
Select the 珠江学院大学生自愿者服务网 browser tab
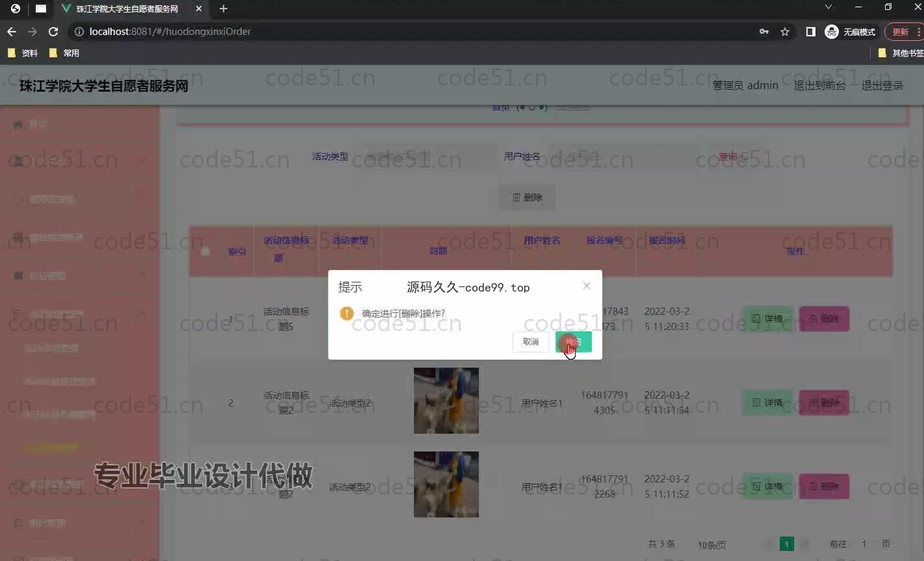click(127, 9)
